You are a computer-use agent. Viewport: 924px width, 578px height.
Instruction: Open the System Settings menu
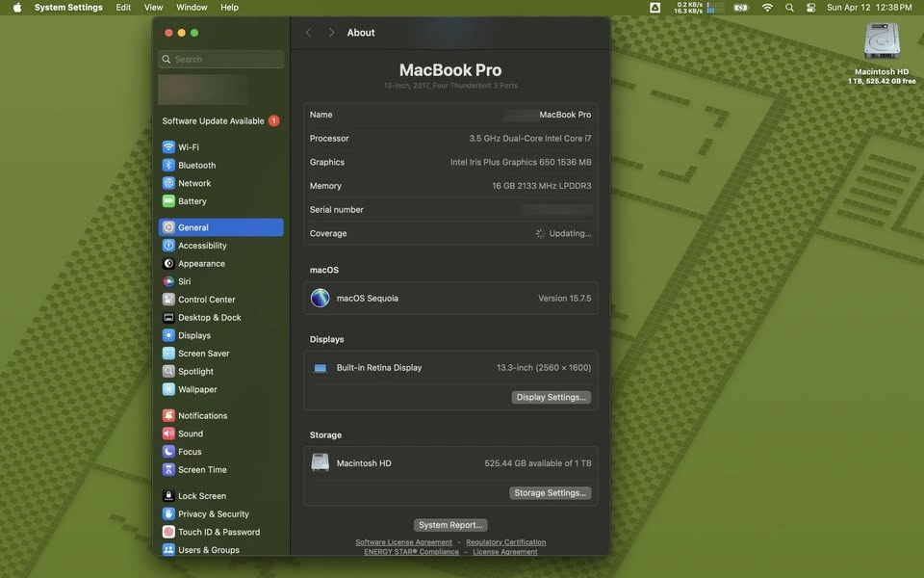[68, 8]
